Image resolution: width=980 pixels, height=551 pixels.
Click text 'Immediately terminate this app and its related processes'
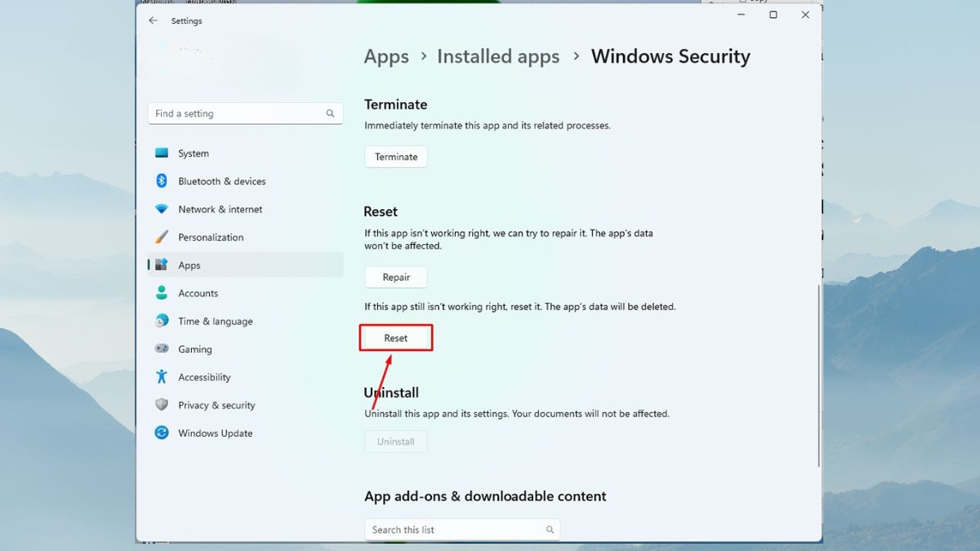pos(487,126)
